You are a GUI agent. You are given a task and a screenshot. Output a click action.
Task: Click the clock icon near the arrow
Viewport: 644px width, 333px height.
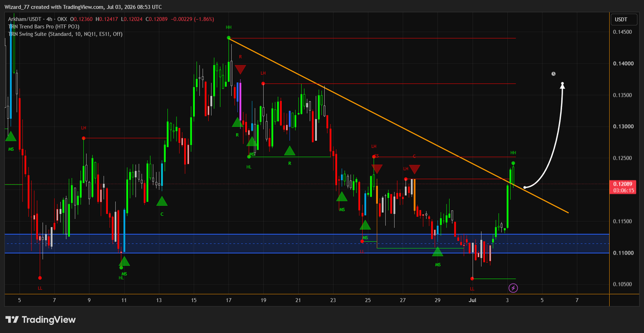tap(554, 74)
